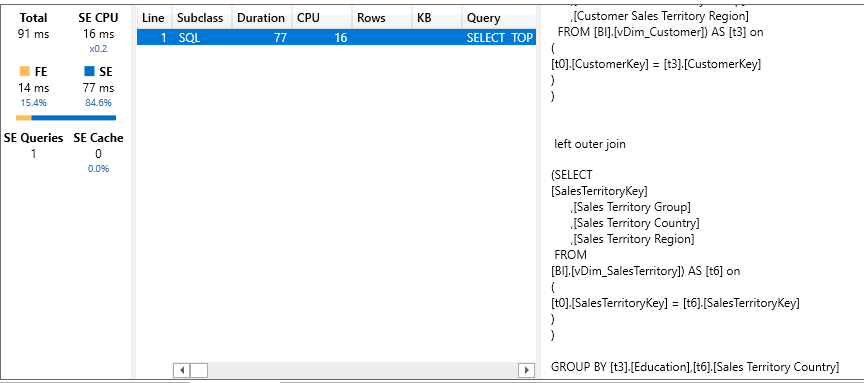Click the SELECT TOP query cell
Image resolution: width=864 pixels, height=383 pixels.
pos(500,37)
